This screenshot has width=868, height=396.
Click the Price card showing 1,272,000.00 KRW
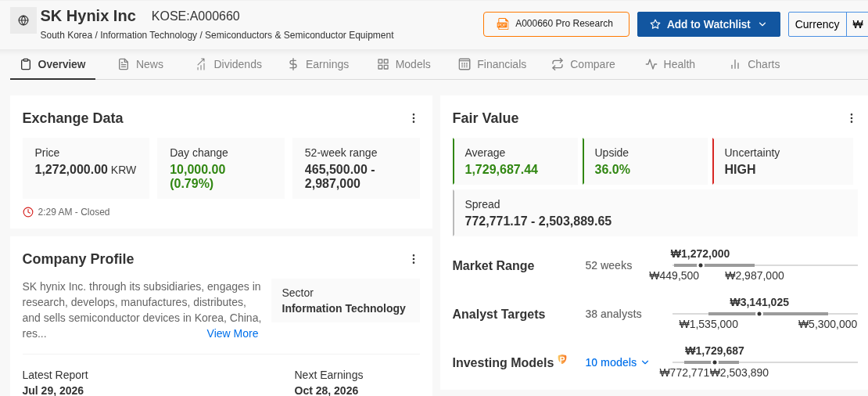tap(86, 168)
